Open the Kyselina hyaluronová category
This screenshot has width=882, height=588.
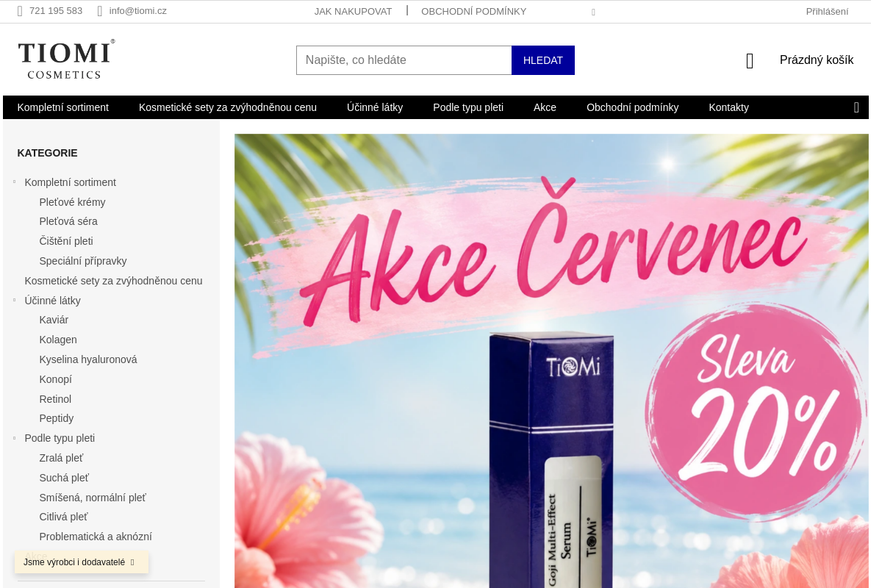pos(88,359)
